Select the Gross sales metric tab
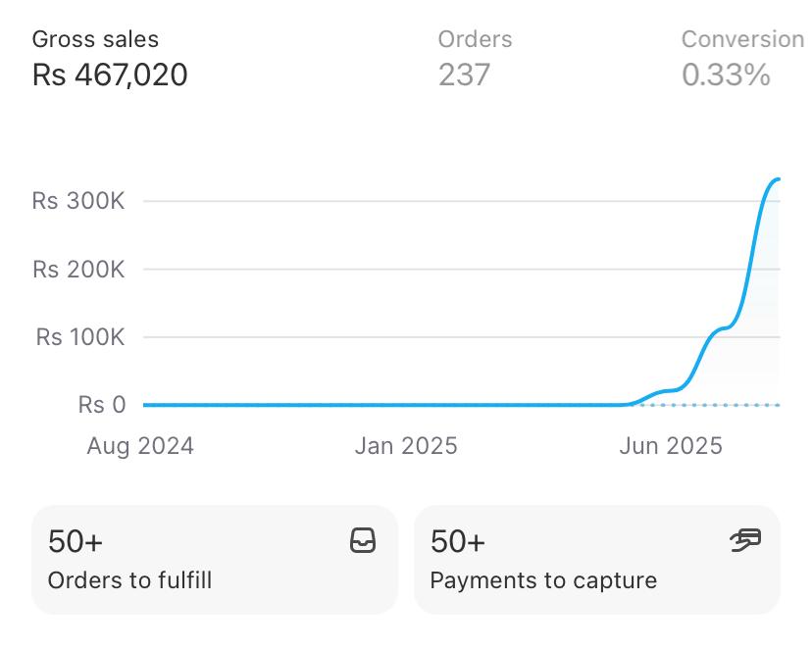 [95, 40]
